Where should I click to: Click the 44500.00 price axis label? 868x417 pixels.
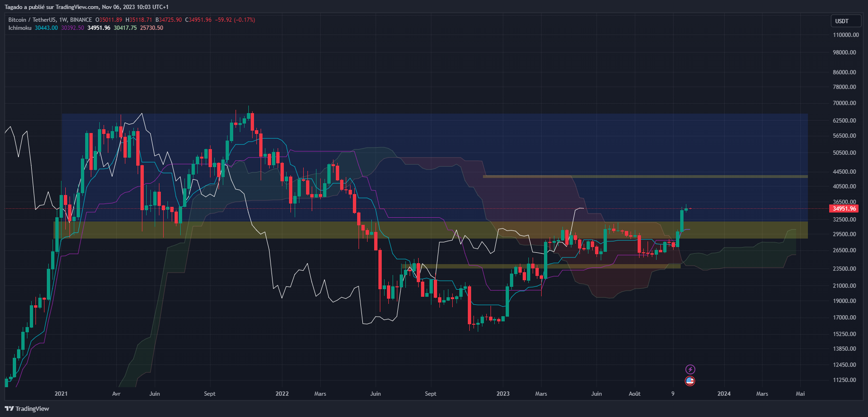[844, 172]
